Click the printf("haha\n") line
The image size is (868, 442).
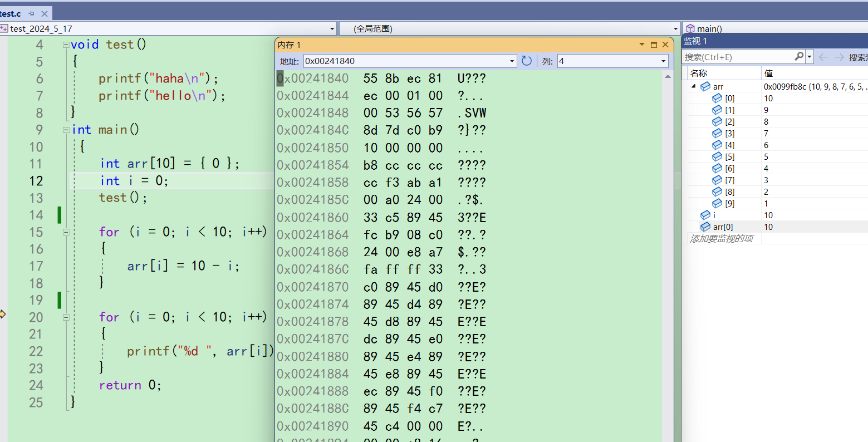tap(159, 78)
